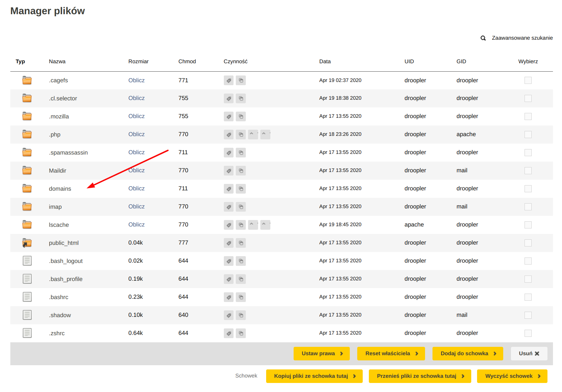Click the lscache folder icon
The width and height of the screenshot is (562, 392).
pyautogui.click(x=27, y=225)
